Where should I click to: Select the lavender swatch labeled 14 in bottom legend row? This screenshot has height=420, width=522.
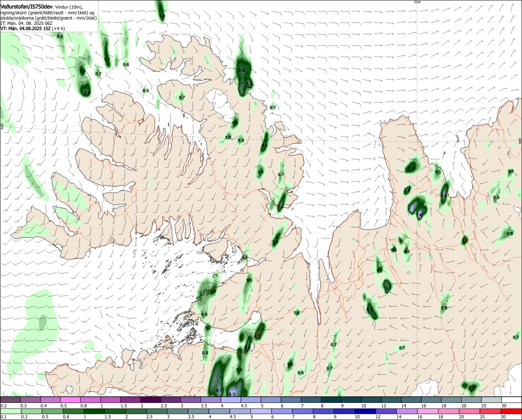pos(407,411)
